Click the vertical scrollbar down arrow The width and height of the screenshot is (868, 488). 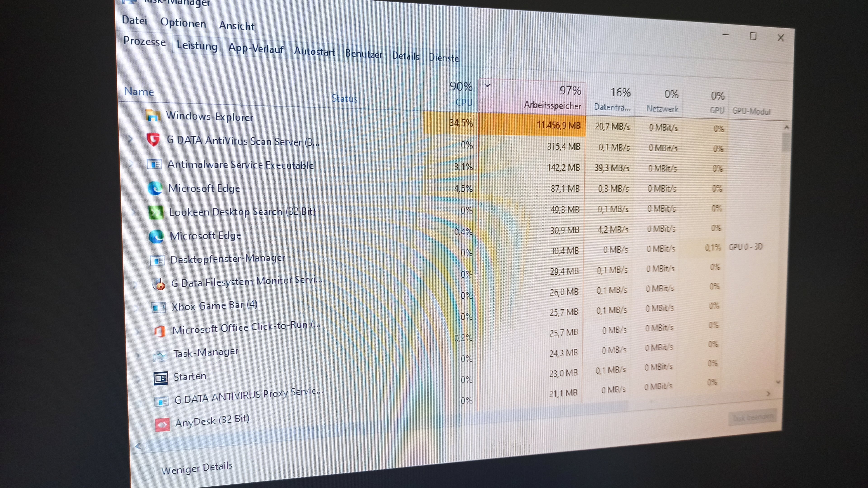[x=778, y=382]
